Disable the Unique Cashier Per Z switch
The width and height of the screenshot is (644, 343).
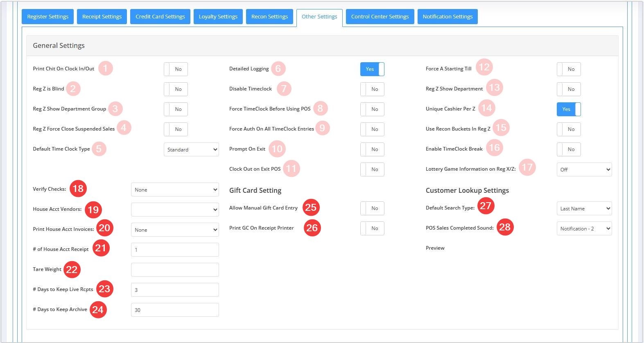click(569, 109)
